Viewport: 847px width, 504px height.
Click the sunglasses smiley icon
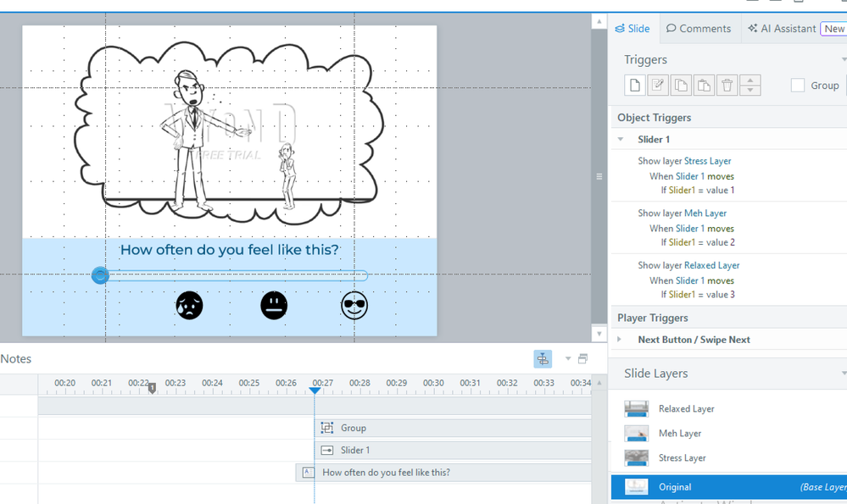354,305
